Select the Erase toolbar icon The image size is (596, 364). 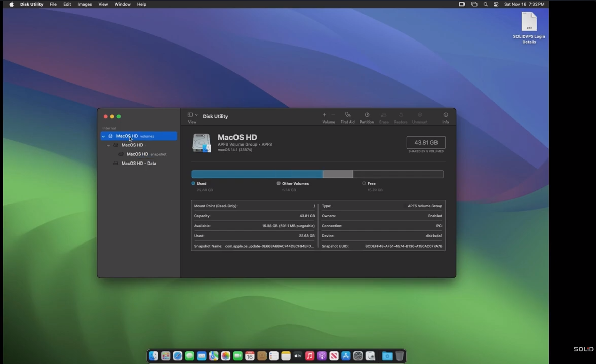click(384, 117)
